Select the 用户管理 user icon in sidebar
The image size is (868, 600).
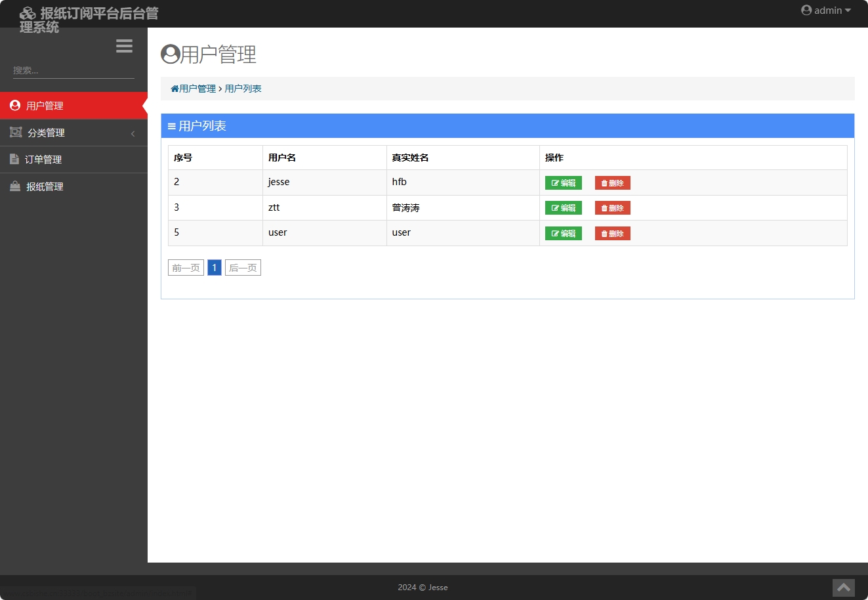[14, 105]
